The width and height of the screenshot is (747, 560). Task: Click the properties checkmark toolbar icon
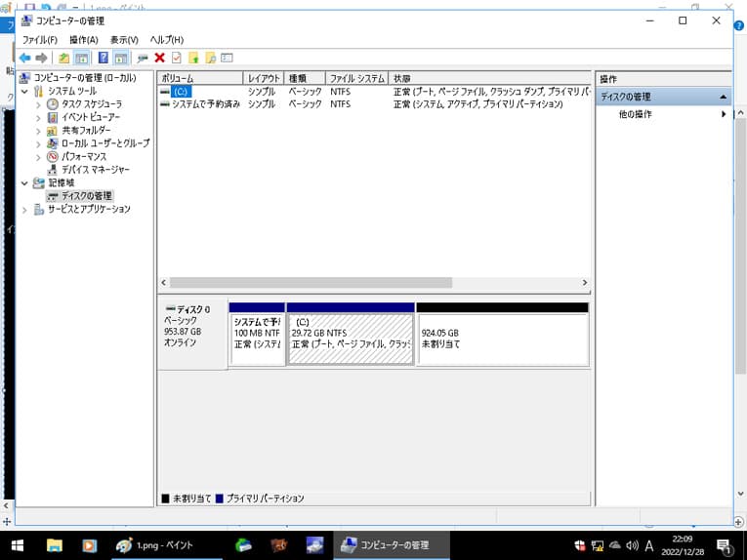(176, 58)
